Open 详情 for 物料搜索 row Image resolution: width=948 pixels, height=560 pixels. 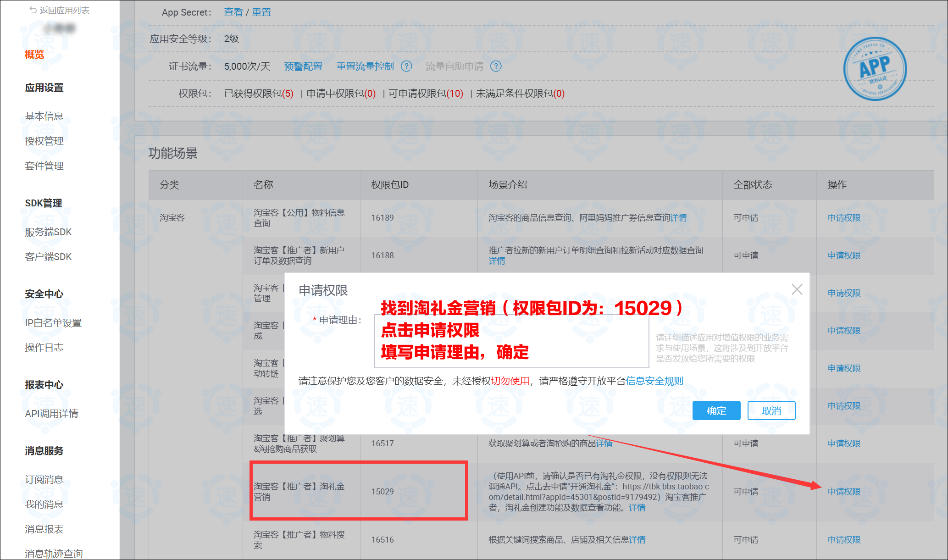[x=637, y=540]
